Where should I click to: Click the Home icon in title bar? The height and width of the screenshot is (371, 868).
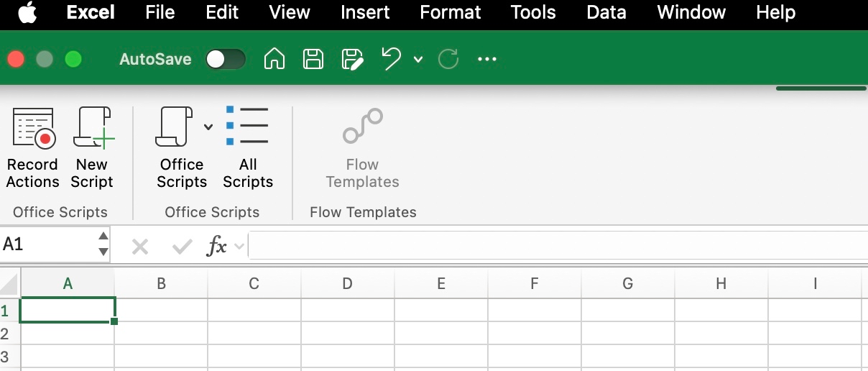(x=274, y=59)
